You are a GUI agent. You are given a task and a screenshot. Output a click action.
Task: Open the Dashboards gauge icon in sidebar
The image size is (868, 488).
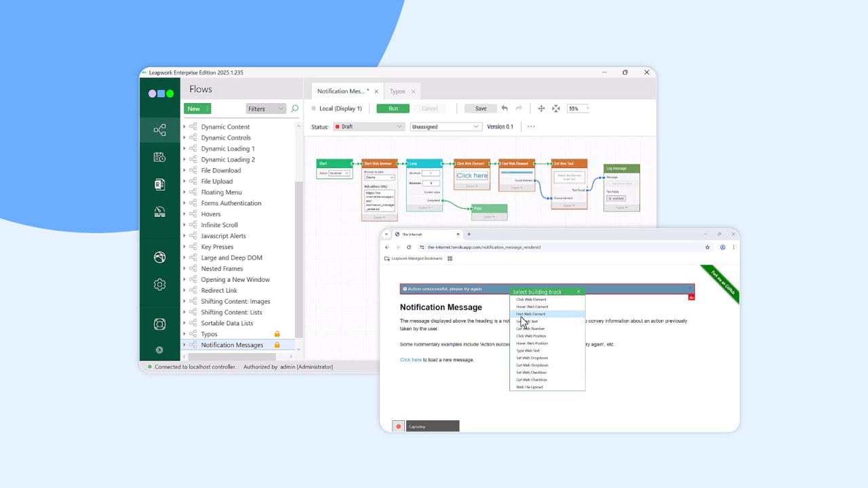tap(160, 212)
